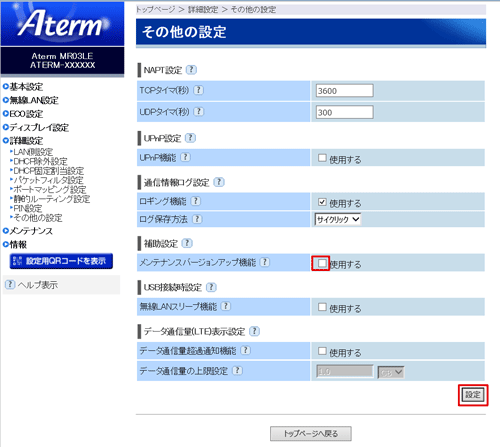Open help icon next to 通信情報ログ設定 heading
Image resolution: width=500 pixels, height=447 pixels.
click(x=219, y=182)
